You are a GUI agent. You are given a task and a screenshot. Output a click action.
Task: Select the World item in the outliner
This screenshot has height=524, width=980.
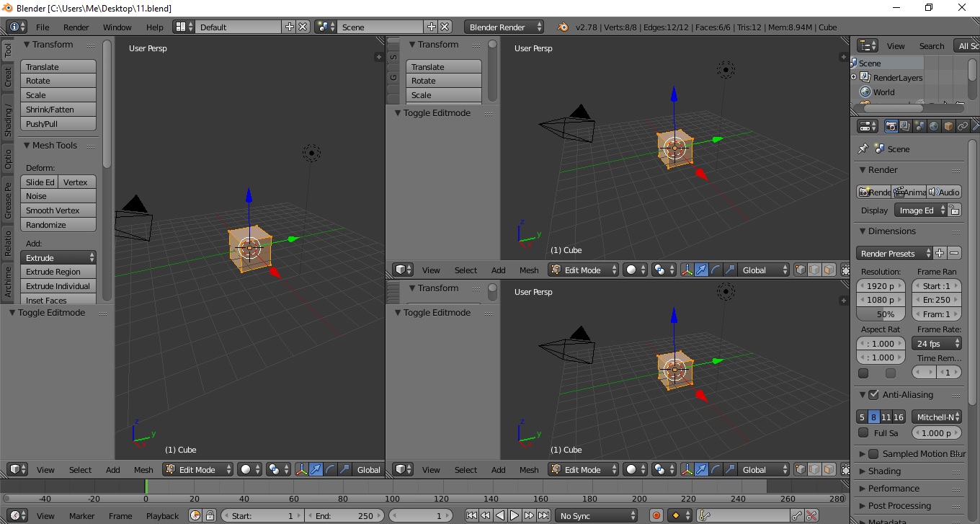883,92
